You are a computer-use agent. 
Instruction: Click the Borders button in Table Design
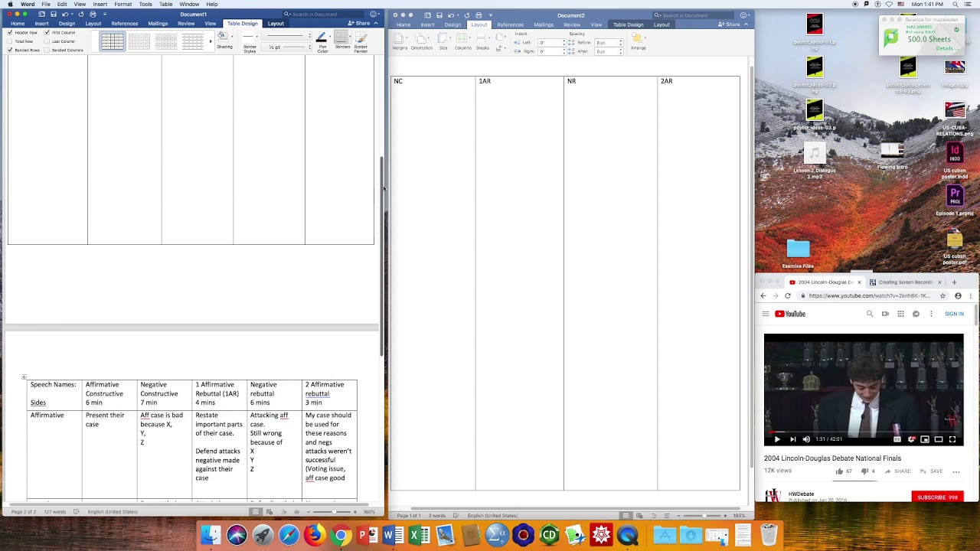click(x=342, y=41)
